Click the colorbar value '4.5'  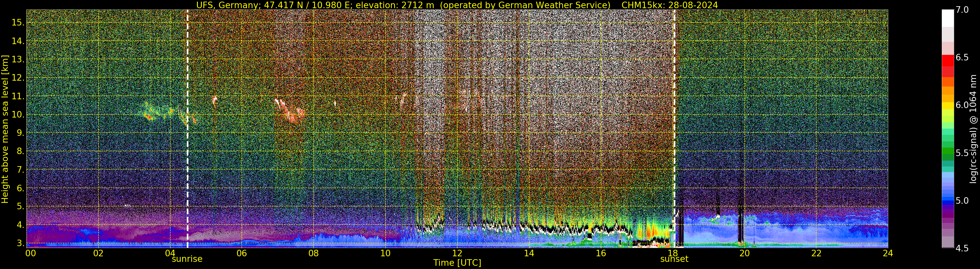[x=962, y=248]
